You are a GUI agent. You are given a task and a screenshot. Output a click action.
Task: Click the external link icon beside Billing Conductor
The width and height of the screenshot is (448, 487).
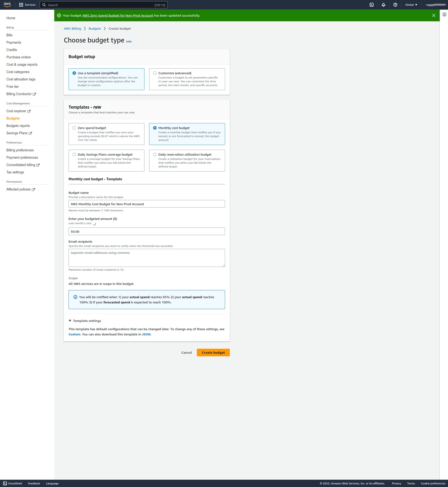[x=34, y=94]
